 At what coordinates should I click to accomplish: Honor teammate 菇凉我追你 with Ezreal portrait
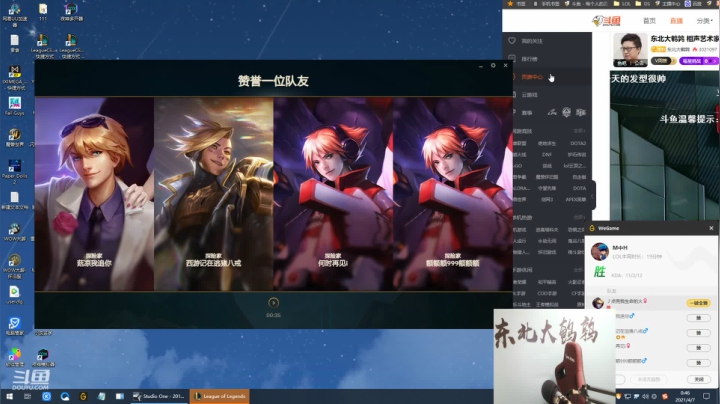pos(95,194)
